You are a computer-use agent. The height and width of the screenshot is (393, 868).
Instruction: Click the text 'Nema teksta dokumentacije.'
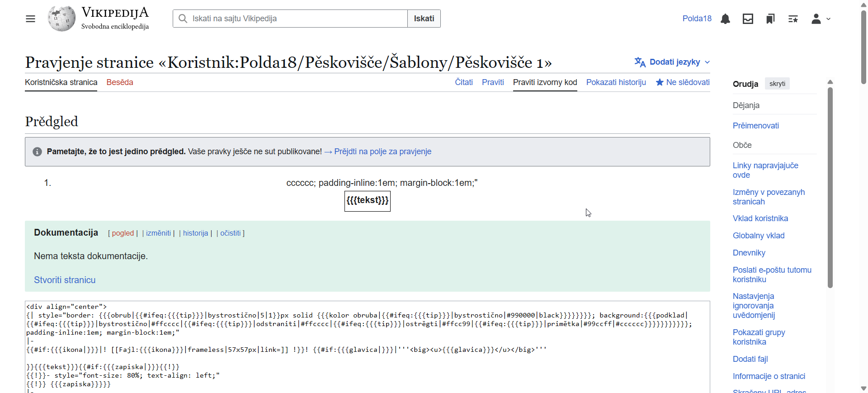[91, 256]
